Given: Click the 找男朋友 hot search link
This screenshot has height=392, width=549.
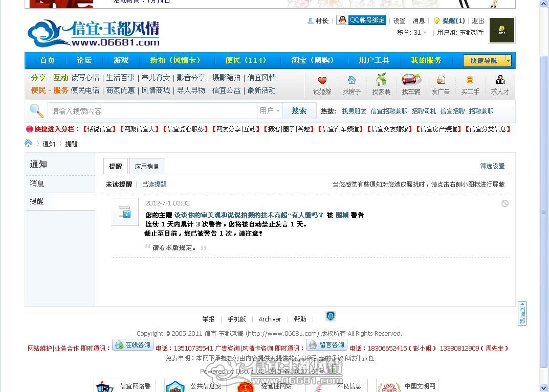Looking at the screenshot, I should pos(354,111).
